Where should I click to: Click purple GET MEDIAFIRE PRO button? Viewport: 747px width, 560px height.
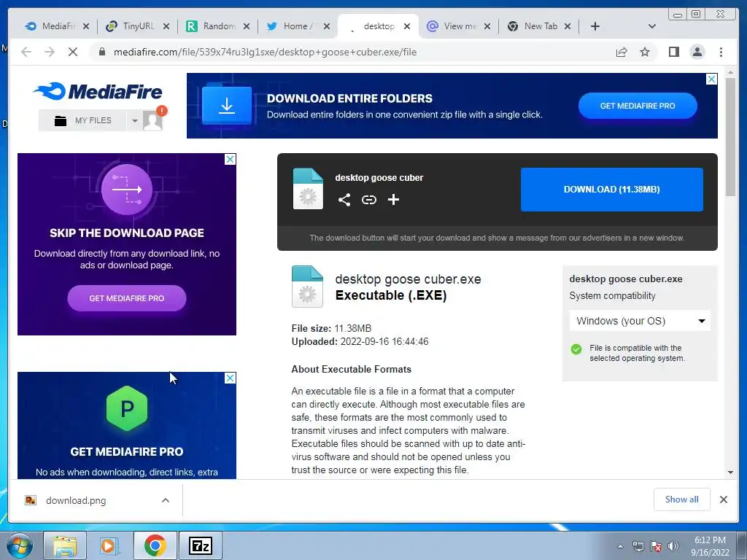pyautogui.click(x=127, y=298)
